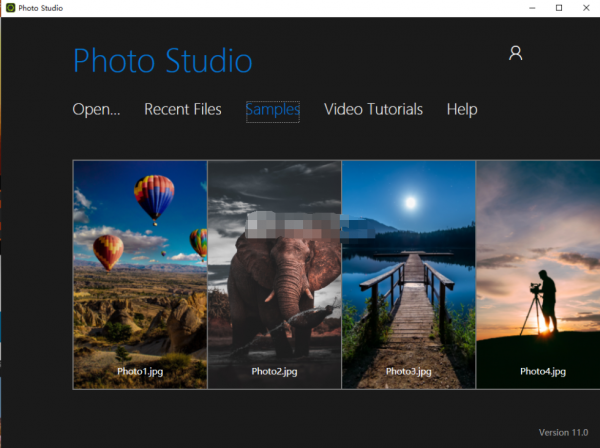Open the Photo2.jpg elephant sample
Image resolution: width=600 pixels, height=448 pixels.
point(275,275)
